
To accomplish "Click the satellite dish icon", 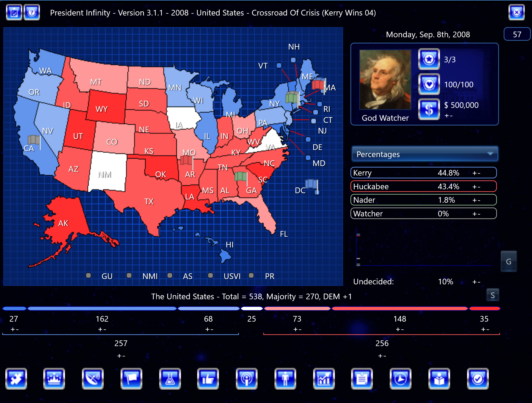I will click(x=93, y=379).
